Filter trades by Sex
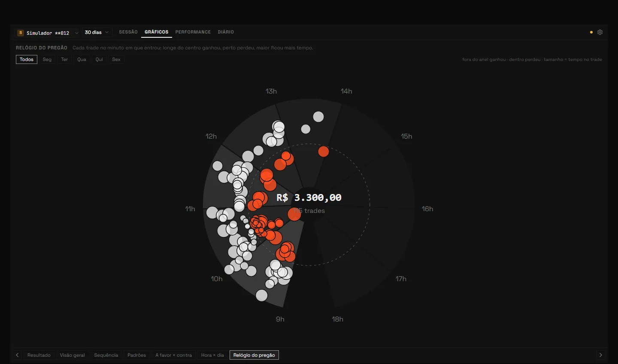 tap(116, 59)
